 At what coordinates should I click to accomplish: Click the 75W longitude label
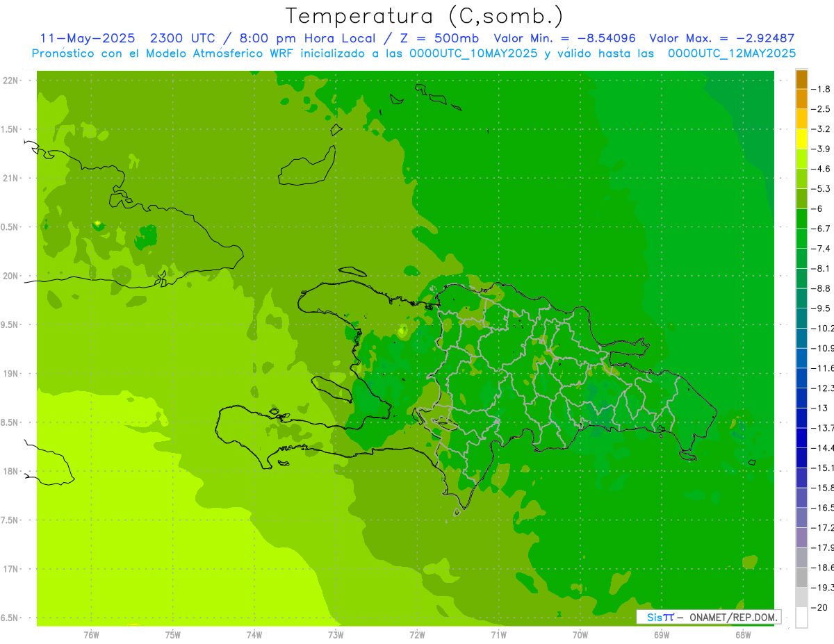(x=173, y=634)
